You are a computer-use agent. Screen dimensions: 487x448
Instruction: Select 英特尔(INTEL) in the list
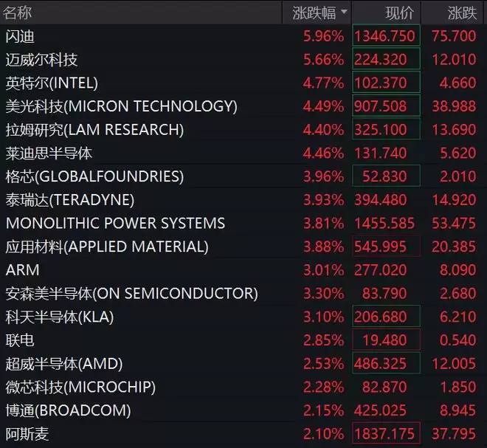coord(243,83)
